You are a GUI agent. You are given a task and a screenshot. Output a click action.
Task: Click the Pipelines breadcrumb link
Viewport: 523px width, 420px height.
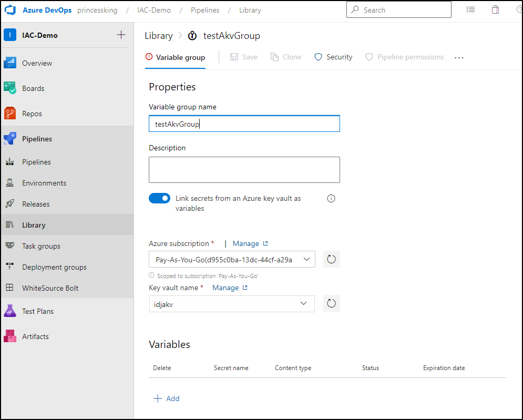point(205,11)
